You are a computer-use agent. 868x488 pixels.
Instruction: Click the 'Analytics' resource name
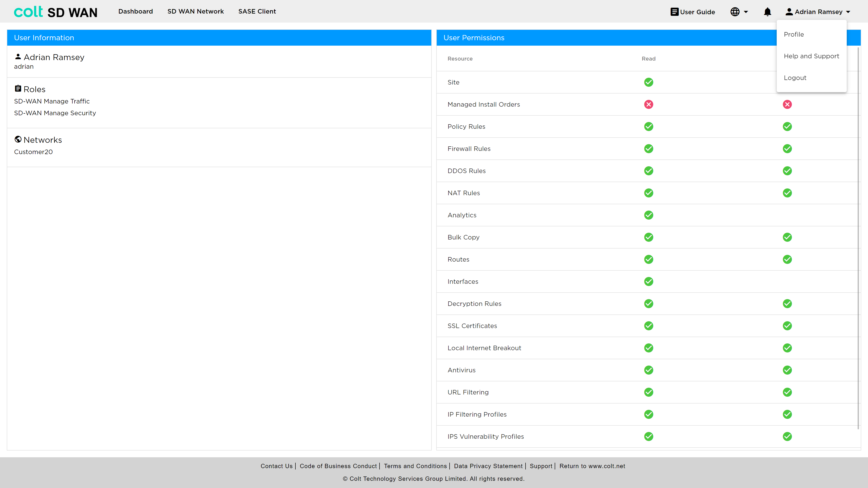point(462,215)
